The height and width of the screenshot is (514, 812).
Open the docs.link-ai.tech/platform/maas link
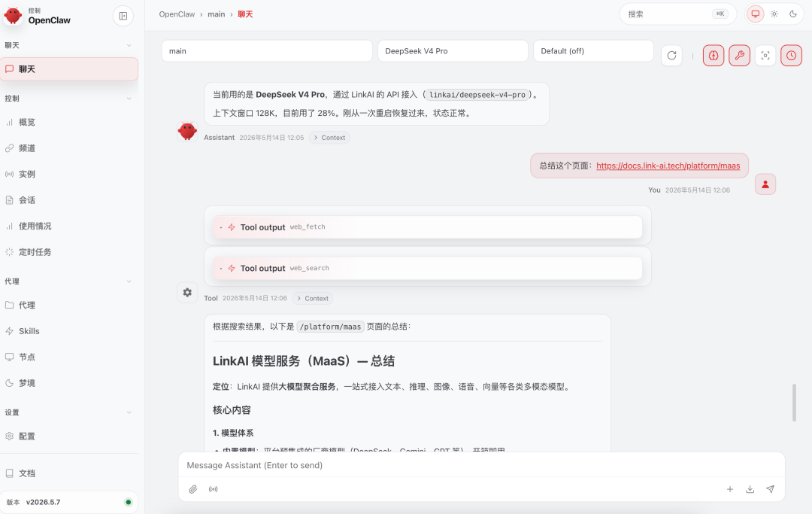click(668, 166)
